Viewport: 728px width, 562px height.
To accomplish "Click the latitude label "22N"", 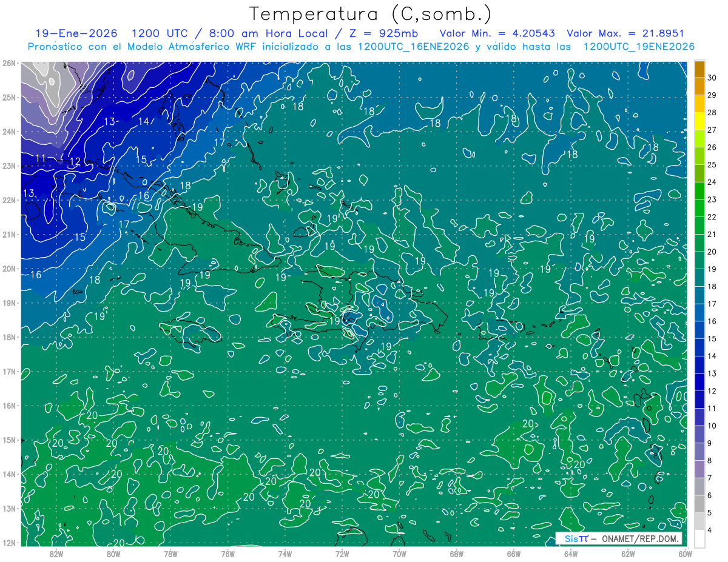I will 9,199.
